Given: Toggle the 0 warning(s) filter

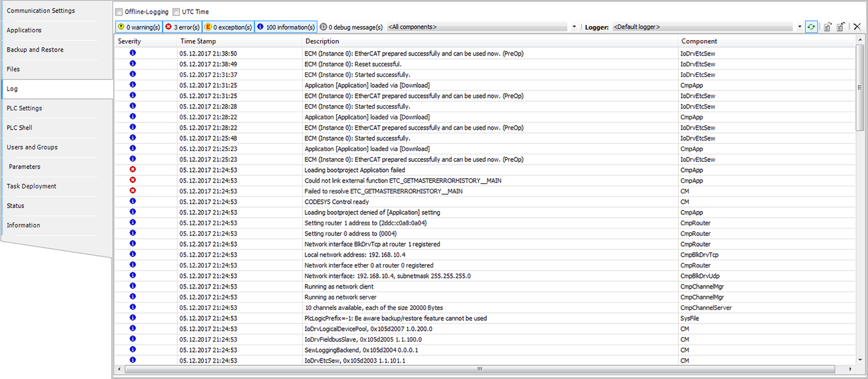Looking at the screenshot, I should pyautogui.click(x=138, y=27).
